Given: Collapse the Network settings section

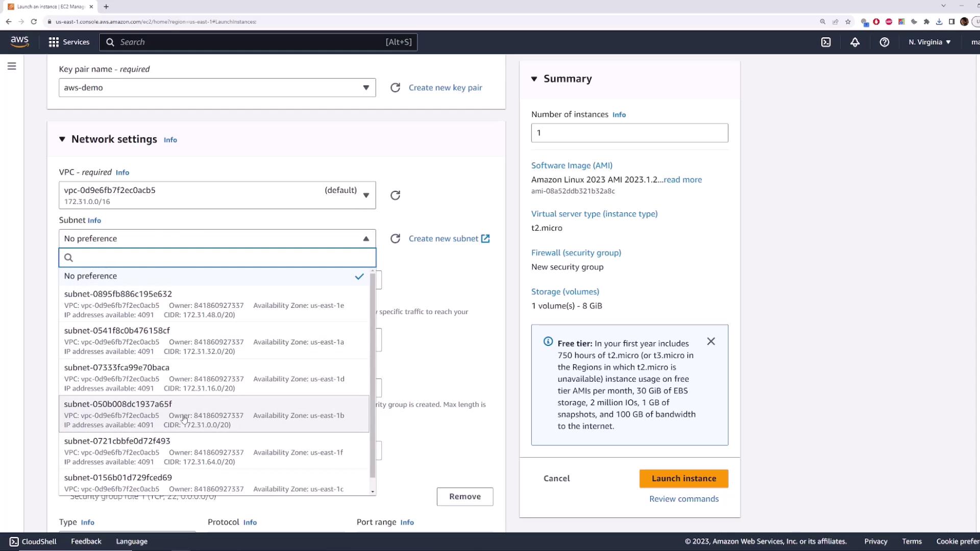Looking at the screenshot, I should (62, 139).
